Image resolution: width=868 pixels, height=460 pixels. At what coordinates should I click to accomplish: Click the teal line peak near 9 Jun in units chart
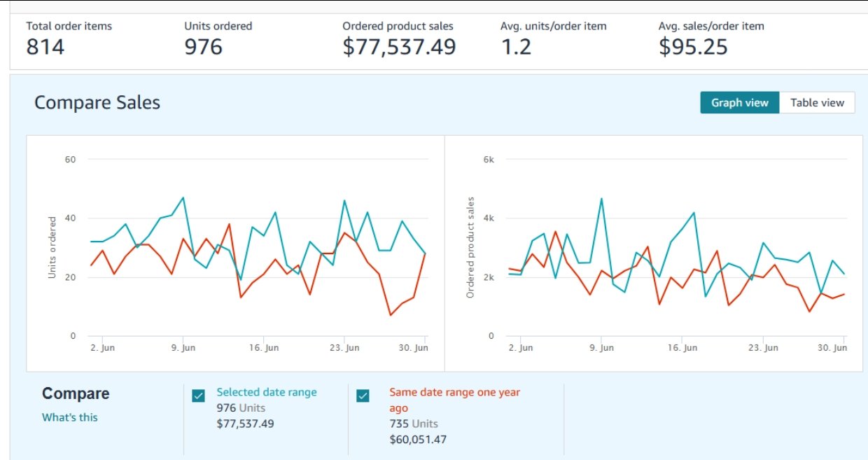tap(183, 197)
